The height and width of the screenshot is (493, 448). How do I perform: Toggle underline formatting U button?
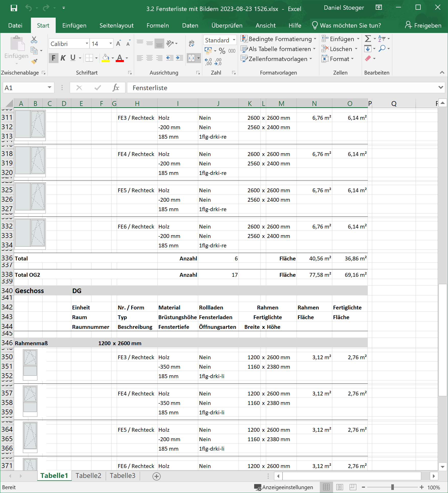(x=73, y=58)
